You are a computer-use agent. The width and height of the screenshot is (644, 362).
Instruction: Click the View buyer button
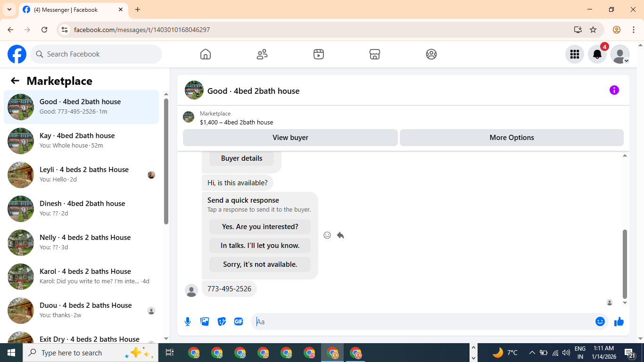pyautogui.click(x=290, y=138)
